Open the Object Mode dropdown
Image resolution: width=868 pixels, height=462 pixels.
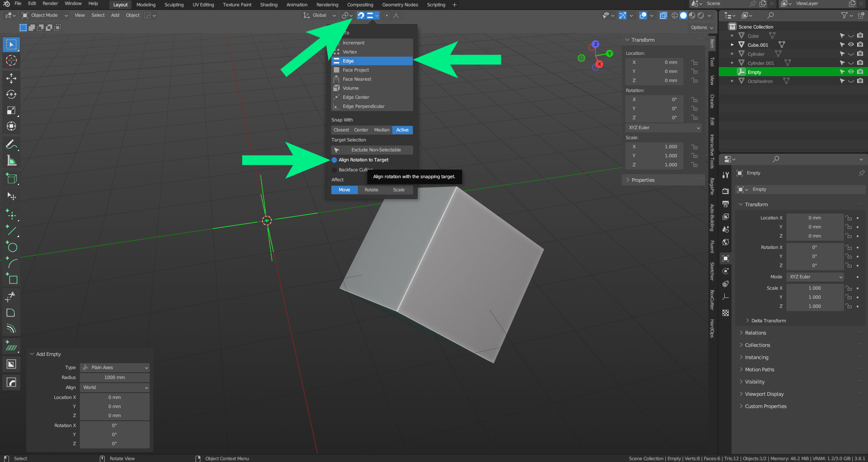click(44, 15)
